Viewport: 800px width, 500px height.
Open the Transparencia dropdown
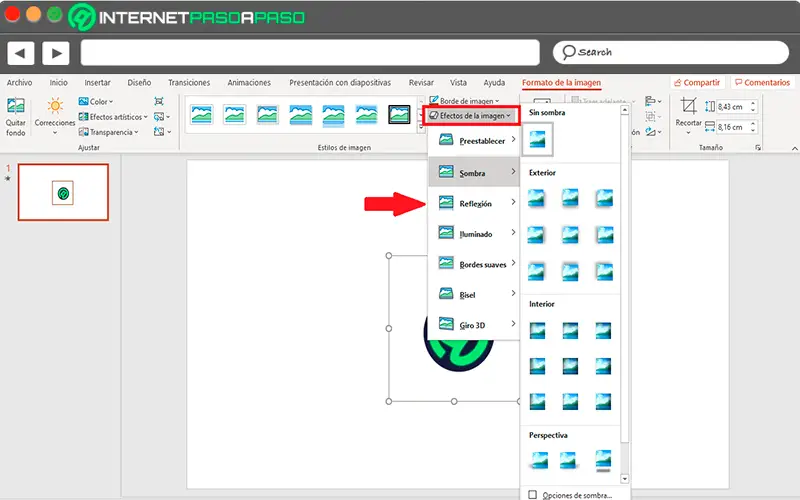[x=109, y=132]
